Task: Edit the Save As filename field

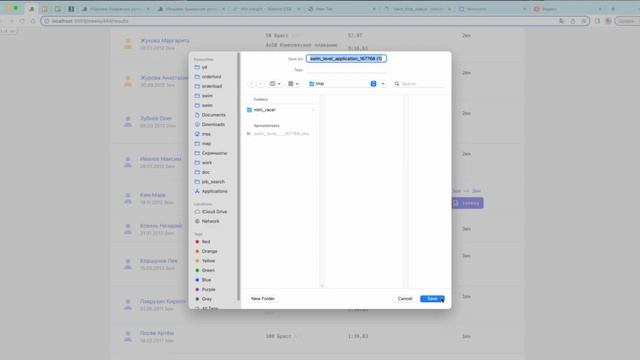Action: (x=346, y=59)
